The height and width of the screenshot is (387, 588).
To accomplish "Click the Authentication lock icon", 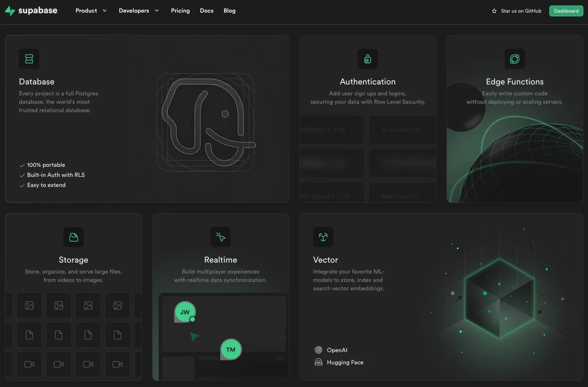I will click(367, 59).
